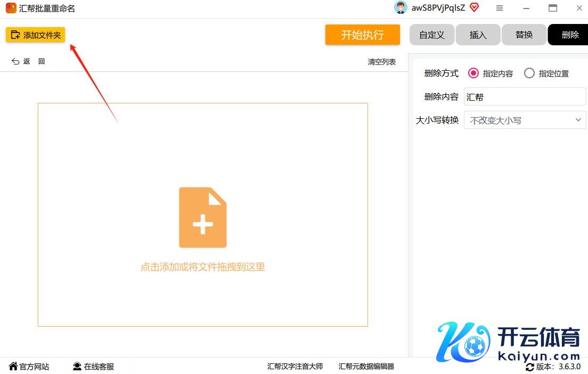
Task: Switch to the 替换 tab
Action: tap(524, 35)
